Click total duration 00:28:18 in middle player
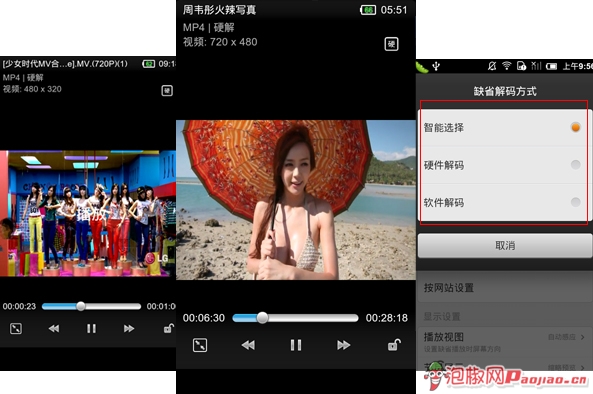 click(x=387, y=318)
